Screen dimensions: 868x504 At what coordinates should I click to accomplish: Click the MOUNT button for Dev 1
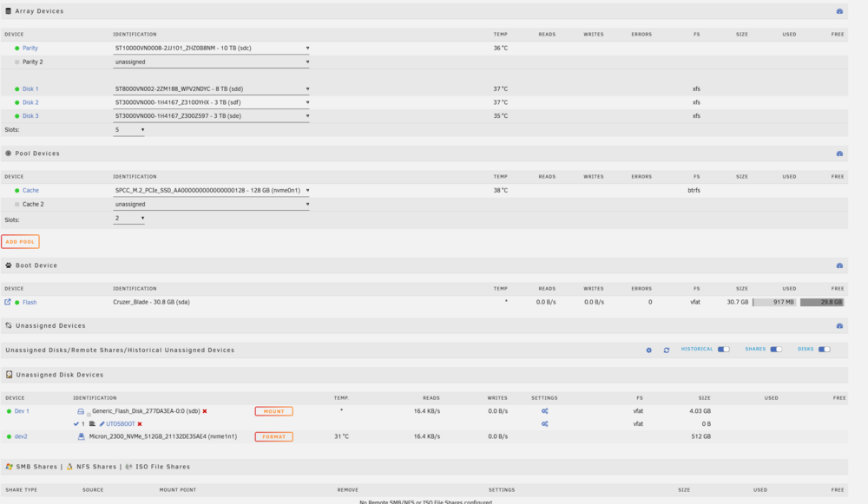click(273, 411)
